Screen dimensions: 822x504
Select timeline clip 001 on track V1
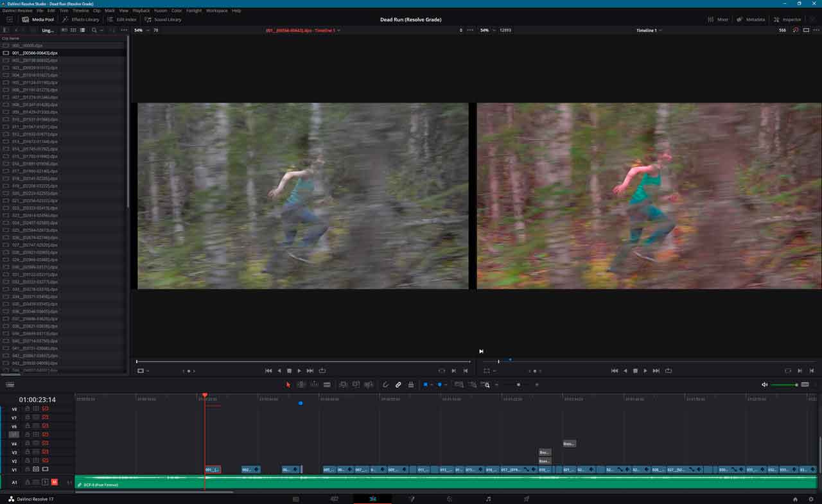coord(213,470)
